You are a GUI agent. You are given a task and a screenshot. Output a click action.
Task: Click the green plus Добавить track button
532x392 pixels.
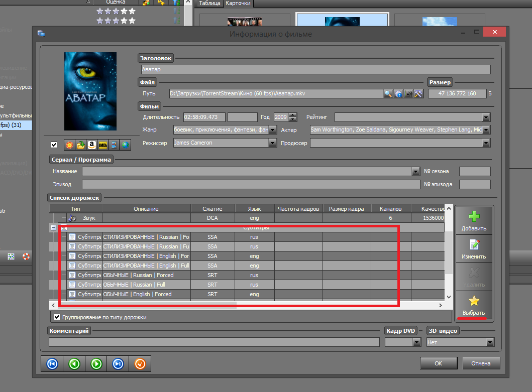tap(474, 221)
